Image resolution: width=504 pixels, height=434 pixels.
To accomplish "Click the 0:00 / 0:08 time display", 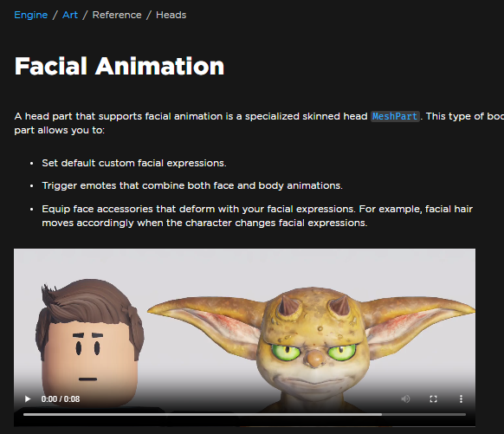I will coord(61,399).
